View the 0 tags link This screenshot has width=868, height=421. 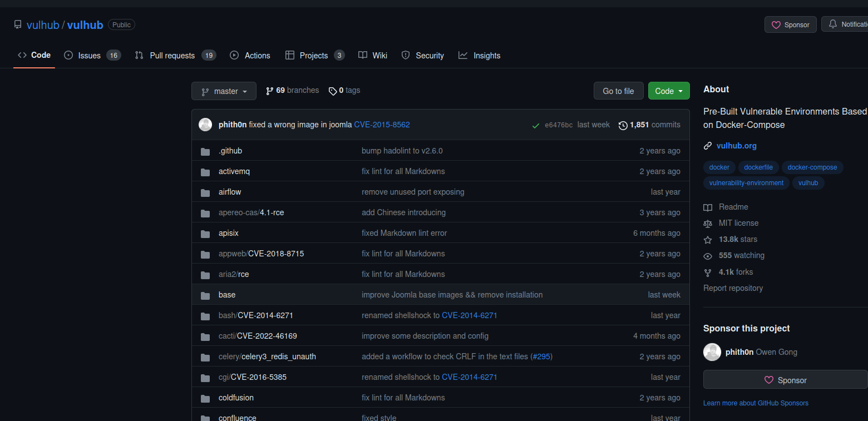344,90
